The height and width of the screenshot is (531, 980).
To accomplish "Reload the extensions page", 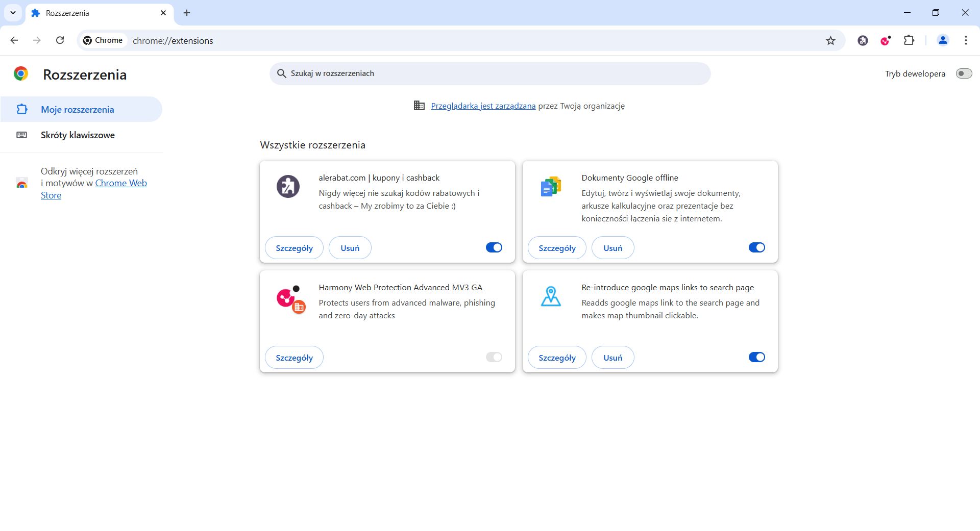I will (x=60, y=40).
